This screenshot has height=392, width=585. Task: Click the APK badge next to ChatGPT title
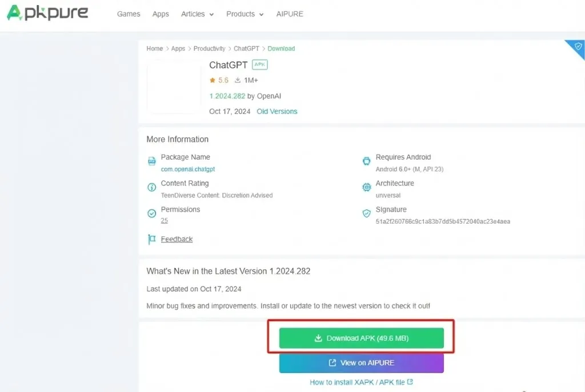(x=259, y=64)
